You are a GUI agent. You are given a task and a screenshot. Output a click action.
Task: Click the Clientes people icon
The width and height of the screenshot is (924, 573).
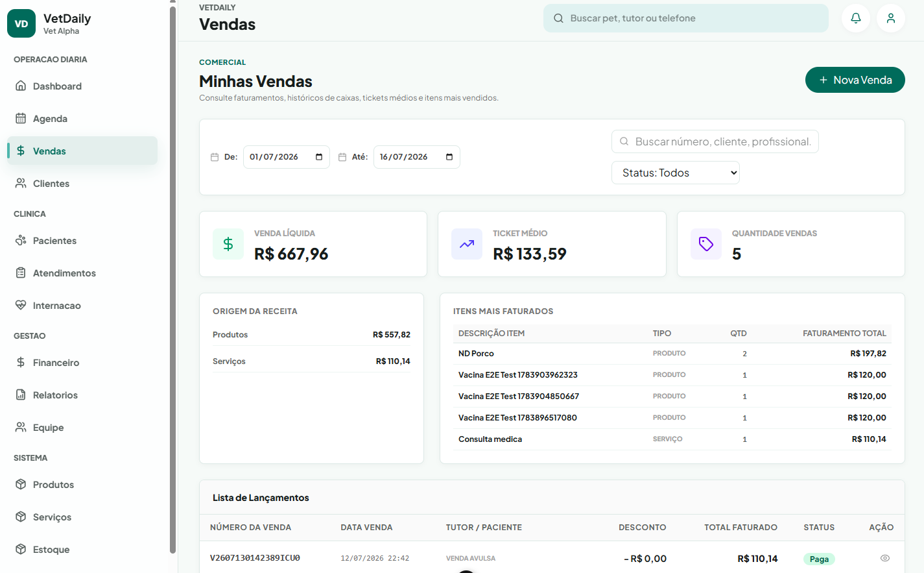pyautogui.click(x=21, y=183)
